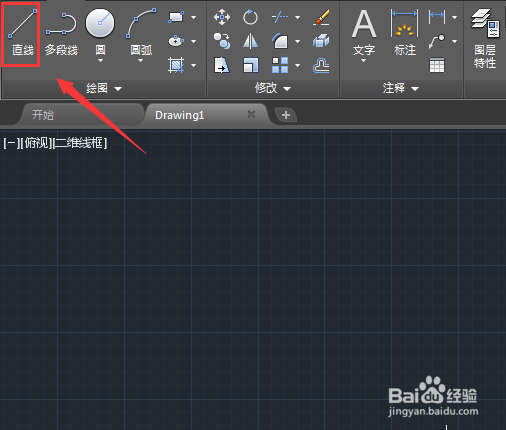Expand Array tool dropdown arrow
The width and height of the screenshot is (506, 430).
tap(297, 65)
